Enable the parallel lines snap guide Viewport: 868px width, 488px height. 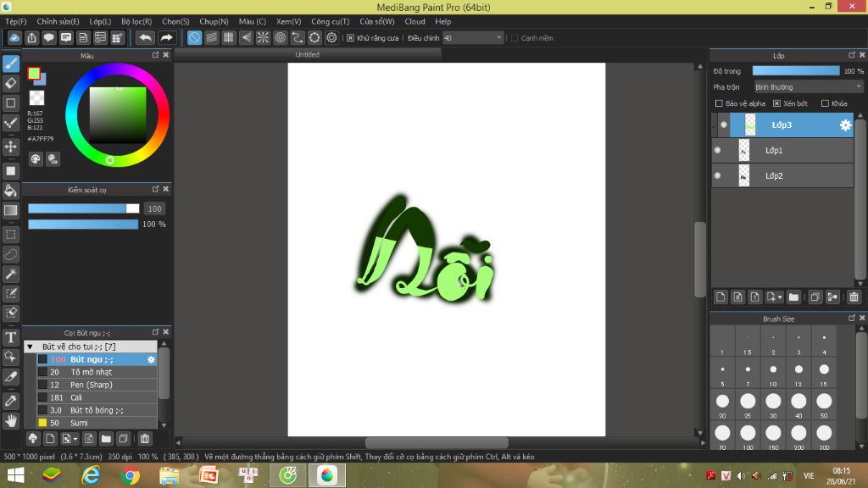tap(211, 37)
